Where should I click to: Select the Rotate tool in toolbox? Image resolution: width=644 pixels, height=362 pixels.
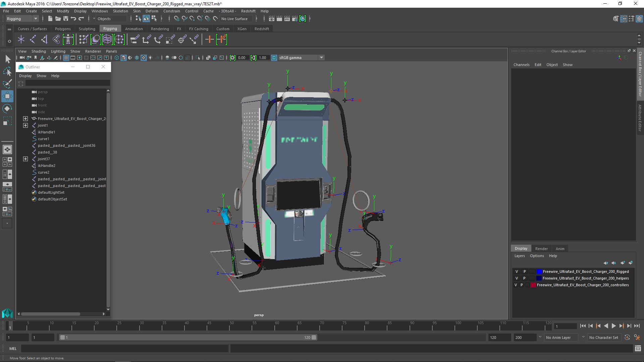click(x=7, y=109)
